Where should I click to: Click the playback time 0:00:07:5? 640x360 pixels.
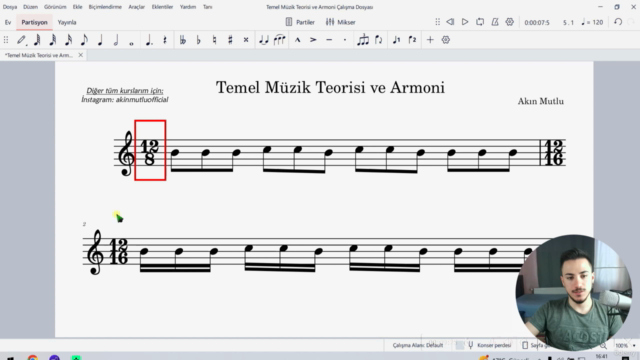click(x=537, y=22)
